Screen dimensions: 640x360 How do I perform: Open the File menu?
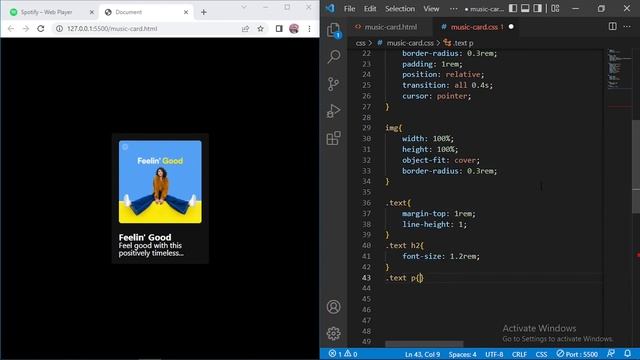point(349,9)
